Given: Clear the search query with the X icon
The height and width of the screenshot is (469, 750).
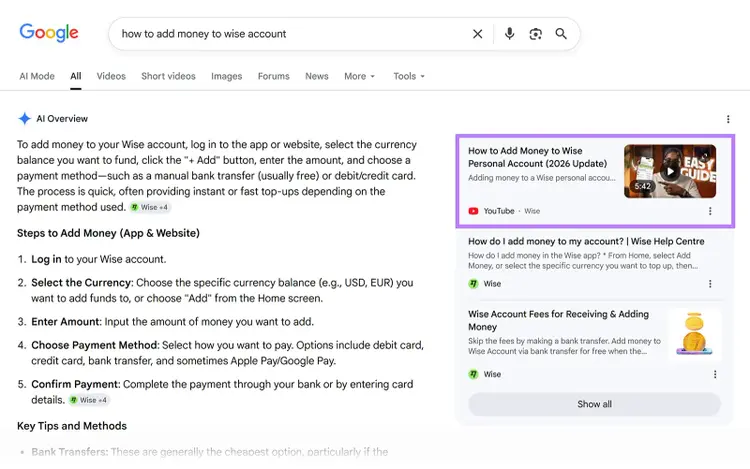Looking at the screenshot, I should click(477, 34).
